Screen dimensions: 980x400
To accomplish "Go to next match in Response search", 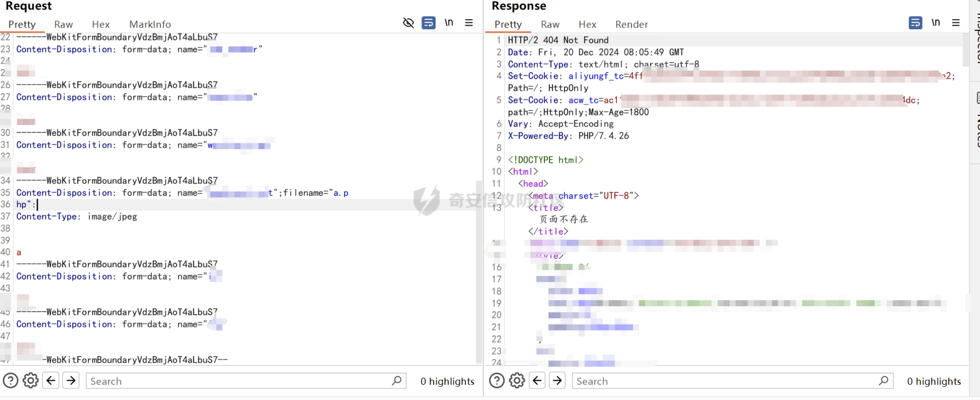I will (557, 381).
